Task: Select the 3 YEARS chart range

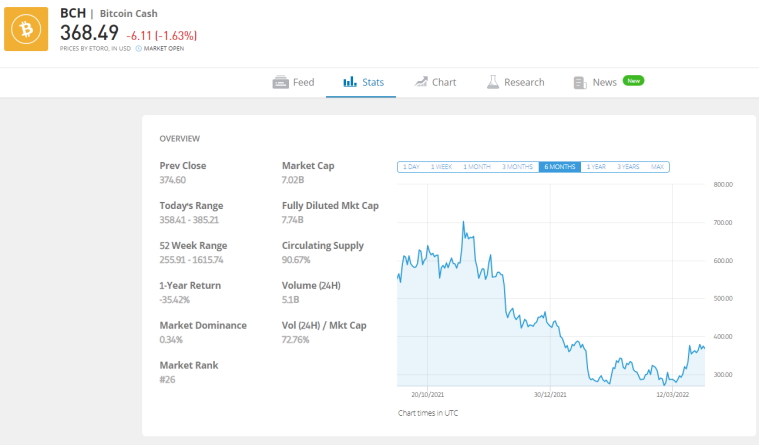Action: pos(628,167)
